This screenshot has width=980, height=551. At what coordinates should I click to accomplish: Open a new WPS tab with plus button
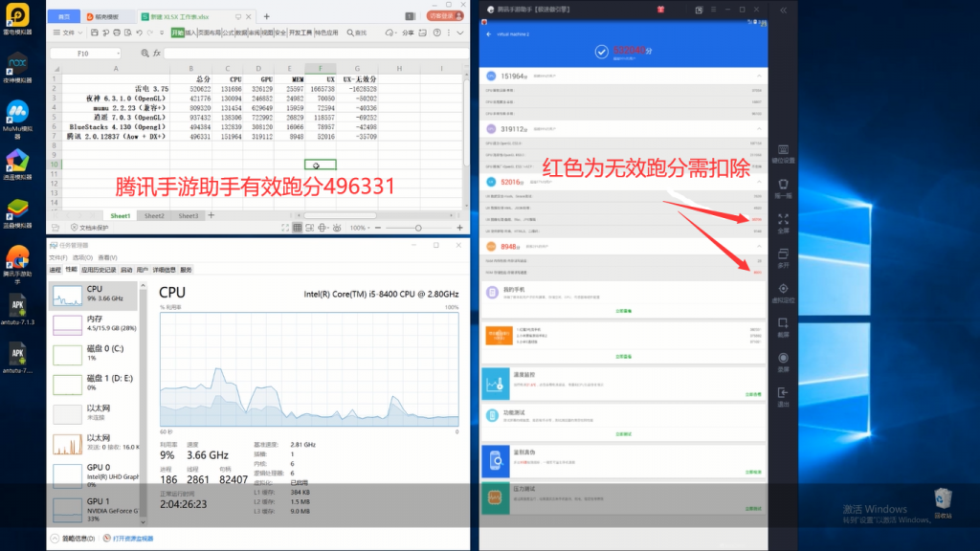click(x=267, y=16)
